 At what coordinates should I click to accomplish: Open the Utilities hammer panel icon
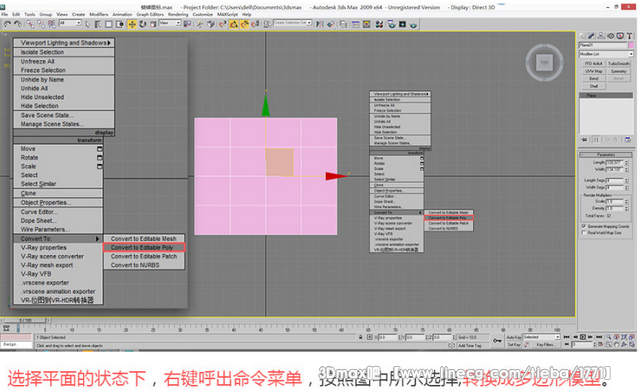[629, 36]
